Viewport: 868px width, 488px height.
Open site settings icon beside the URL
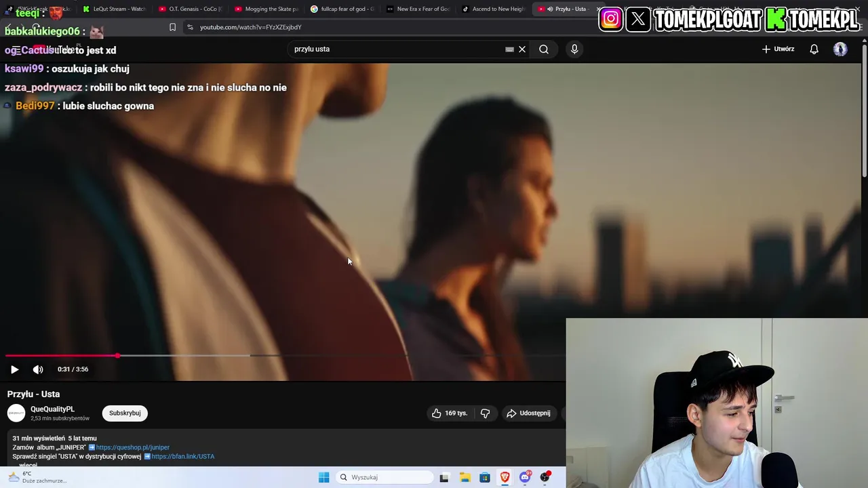click(190, 27)
